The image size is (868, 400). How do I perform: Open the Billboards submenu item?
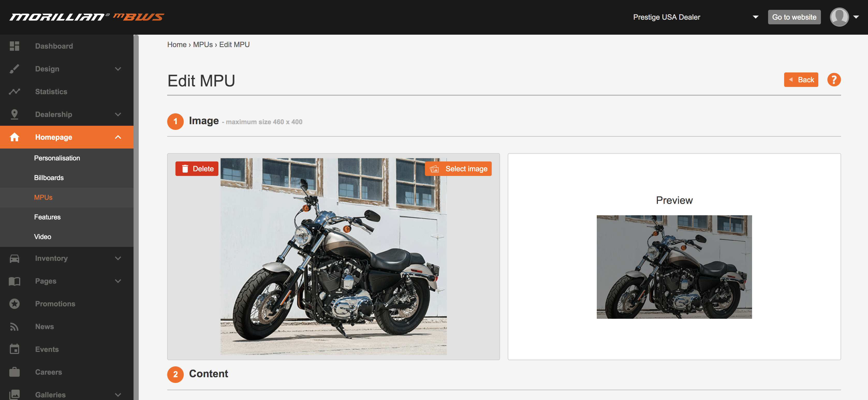pos(49,177)
